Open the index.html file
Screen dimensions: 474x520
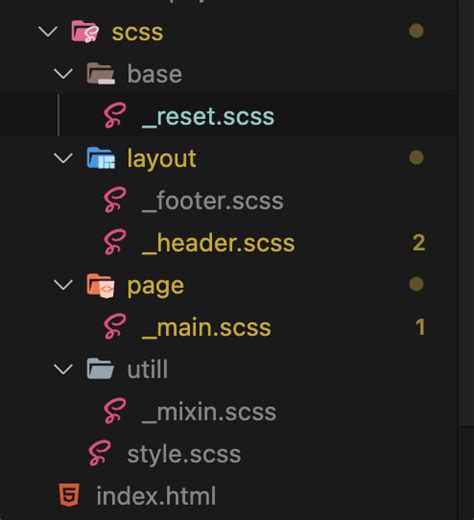156,496
